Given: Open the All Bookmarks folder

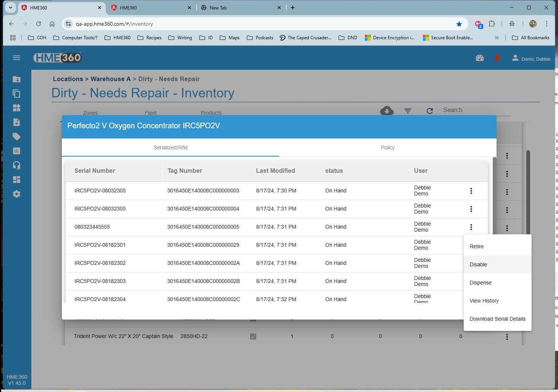Looking at the screenshot, I should [x=530, y=38].
